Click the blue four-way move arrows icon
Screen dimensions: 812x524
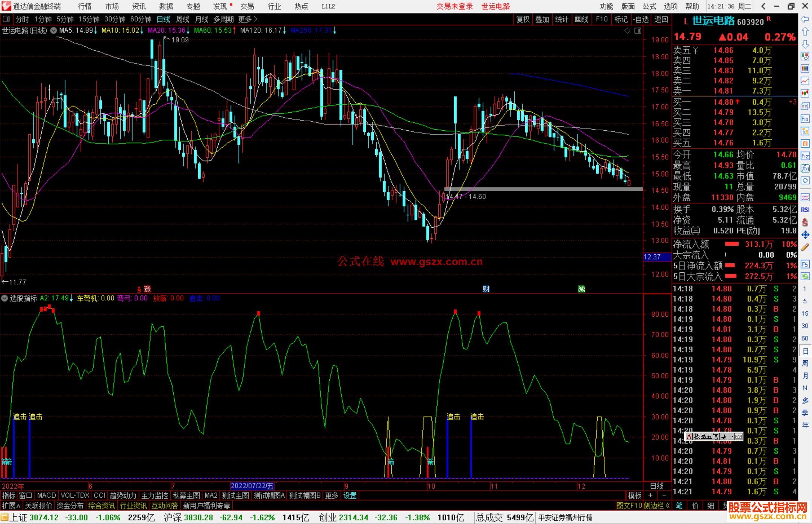pyautogui.click(x=805, y=235)
